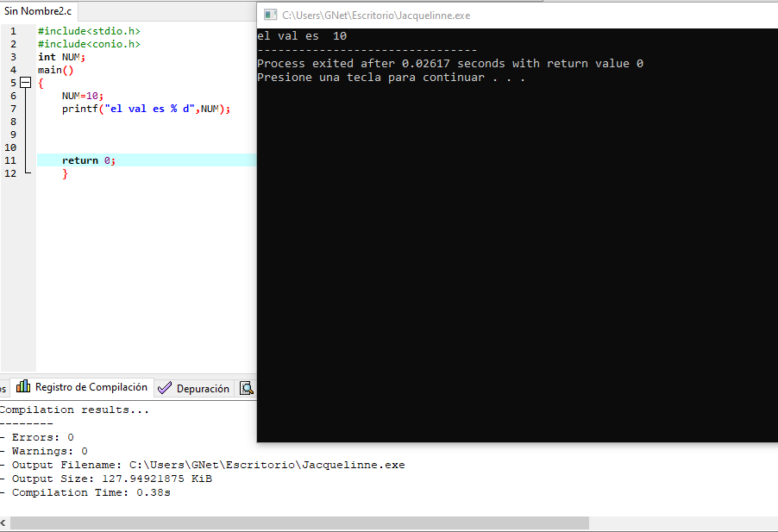
Task: Open the Depuración tab
Action: pos(193,388)
